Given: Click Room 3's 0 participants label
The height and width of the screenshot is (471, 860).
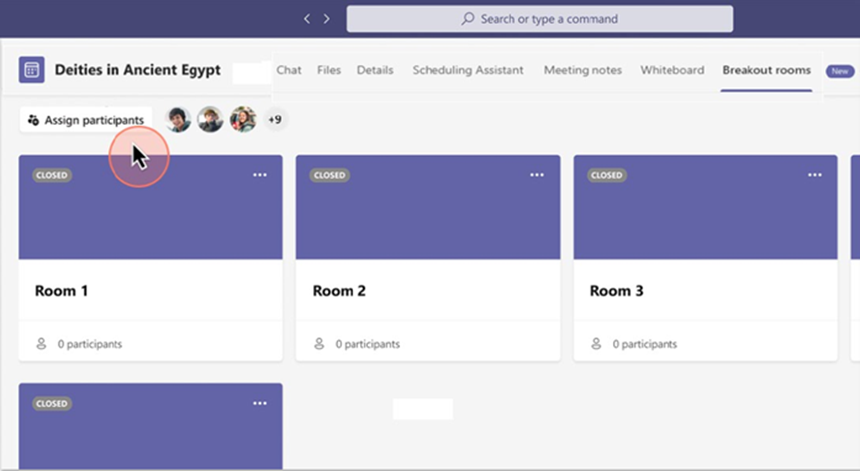Looking at the screenshot, I should point(645,344).
